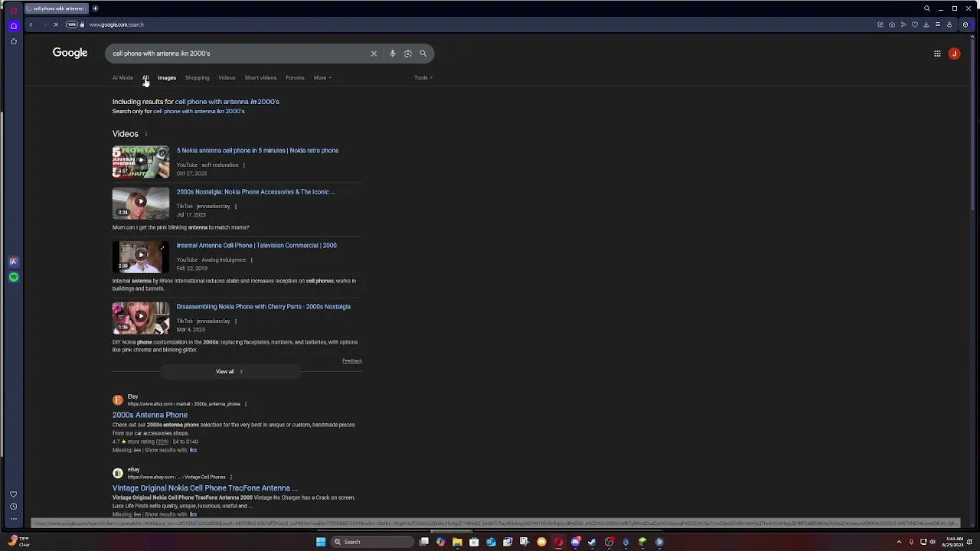The width and height of the screenshot is (980, 551).
Task: Open options for the soft restoration video result
Action: 243,165
